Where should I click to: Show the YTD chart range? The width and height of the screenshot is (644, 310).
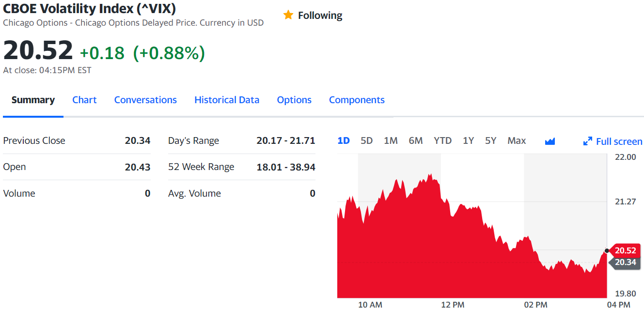[x=442, y=140]
